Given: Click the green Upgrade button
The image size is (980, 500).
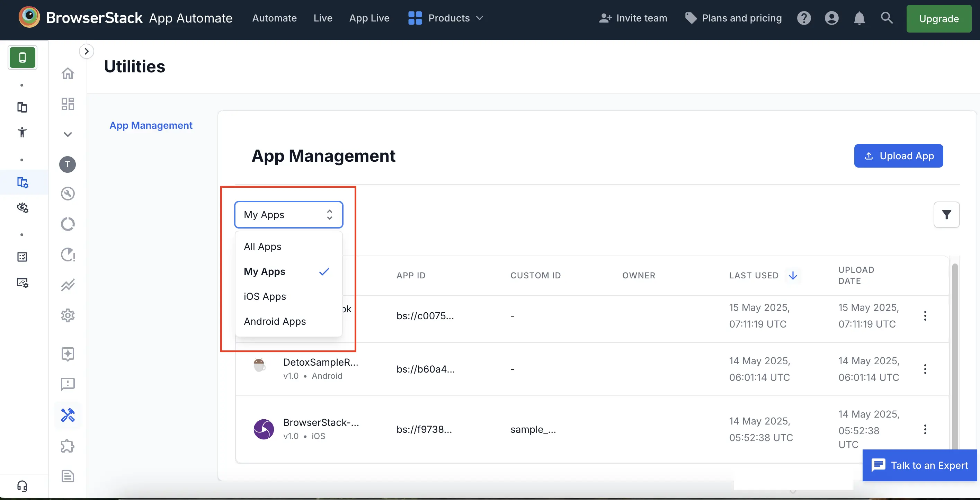Looking at the screenshot, I should tap(938, 19).
